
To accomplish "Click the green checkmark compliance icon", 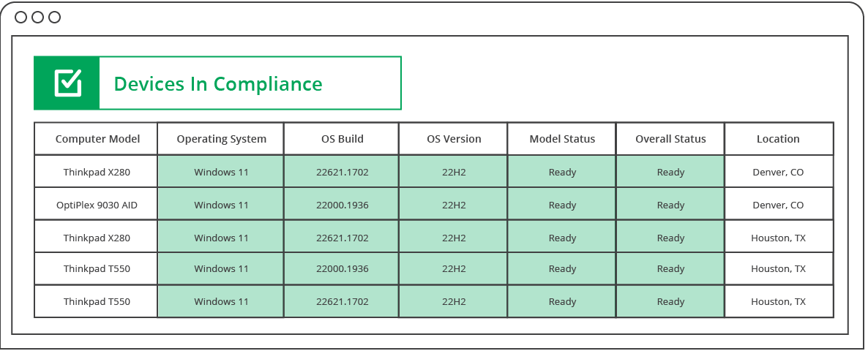I will click(68, 83).
